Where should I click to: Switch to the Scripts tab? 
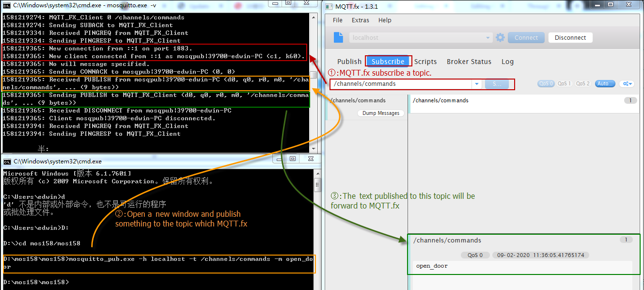[x=425, y=62]
